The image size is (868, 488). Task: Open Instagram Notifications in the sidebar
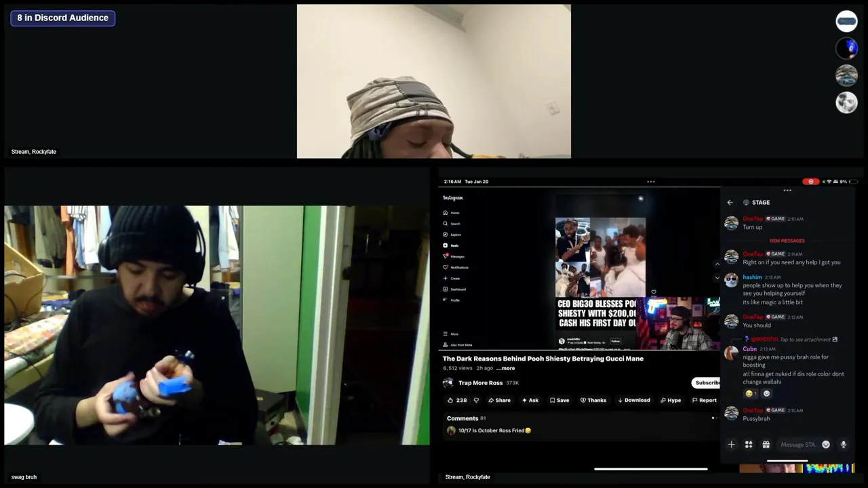pyautogui.click(x=456, y=267)
